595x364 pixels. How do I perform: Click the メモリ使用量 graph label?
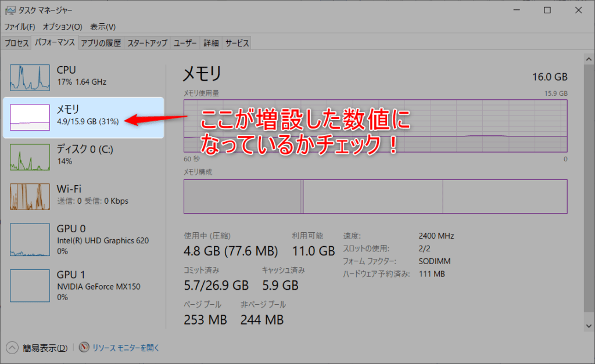(202, 93)
